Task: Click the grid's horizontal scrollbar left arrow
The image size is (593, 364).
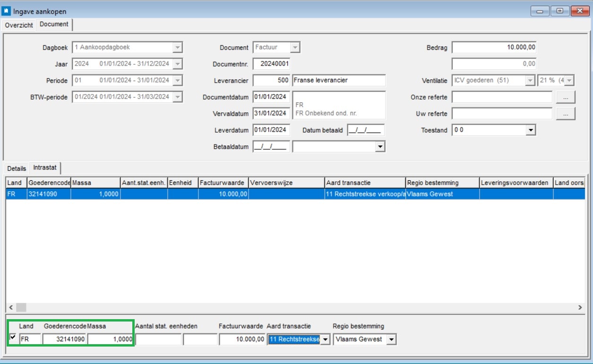Action: coord(10,307)
